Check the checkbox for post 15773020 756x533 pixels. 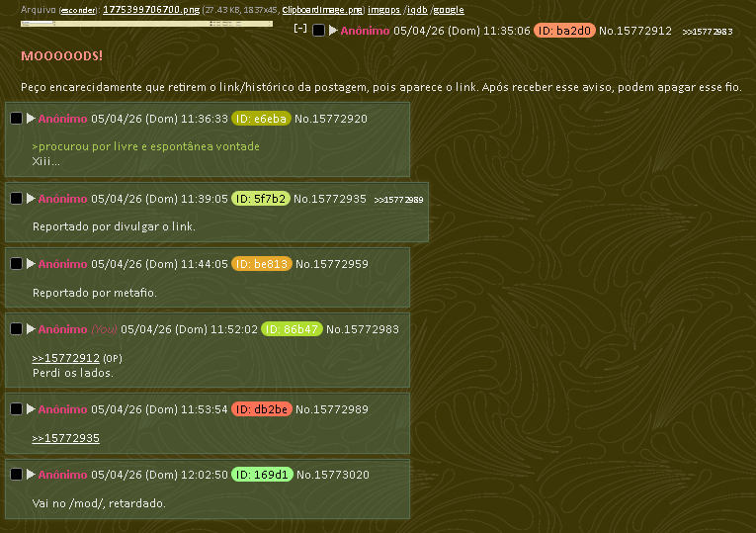coord(17,475)
